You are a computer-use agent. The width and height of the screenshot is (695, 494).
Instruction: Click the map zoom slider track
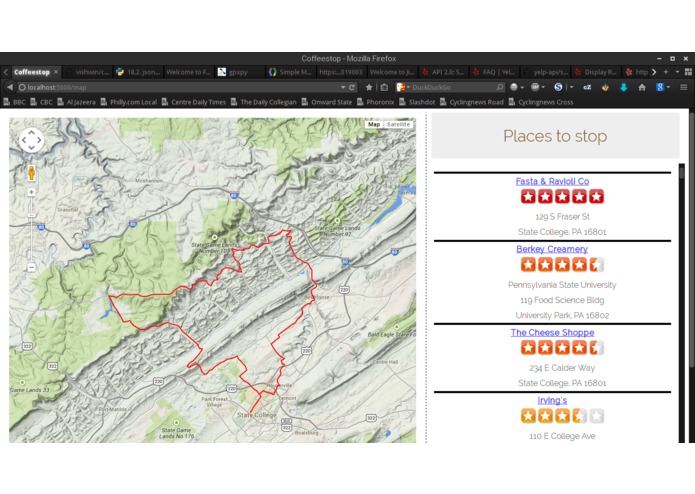31,230
